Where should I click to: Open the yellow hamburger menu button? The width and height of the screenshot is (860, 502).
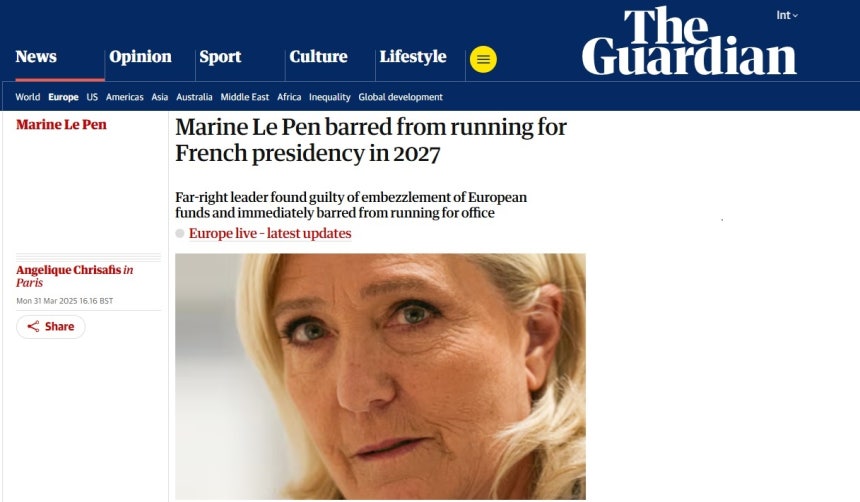point(483,59)
